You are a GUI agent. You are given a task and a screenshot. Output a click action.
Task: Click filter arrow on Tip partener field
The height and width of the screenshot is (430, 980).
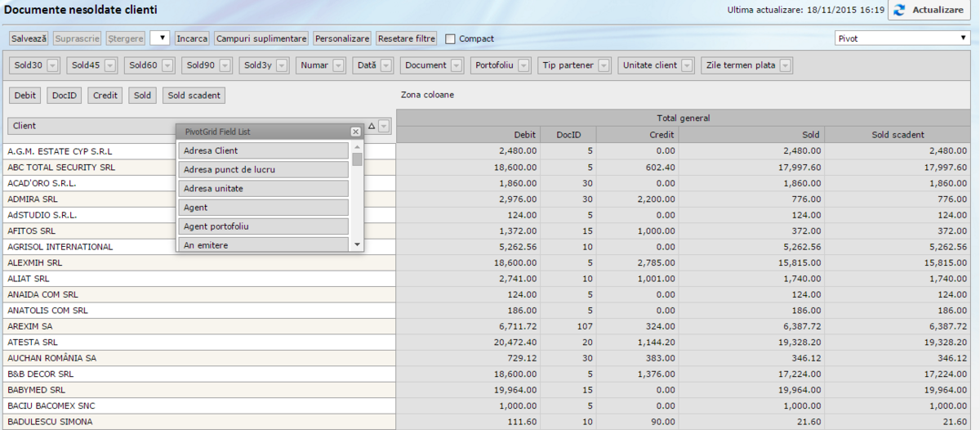click(604, 65)
